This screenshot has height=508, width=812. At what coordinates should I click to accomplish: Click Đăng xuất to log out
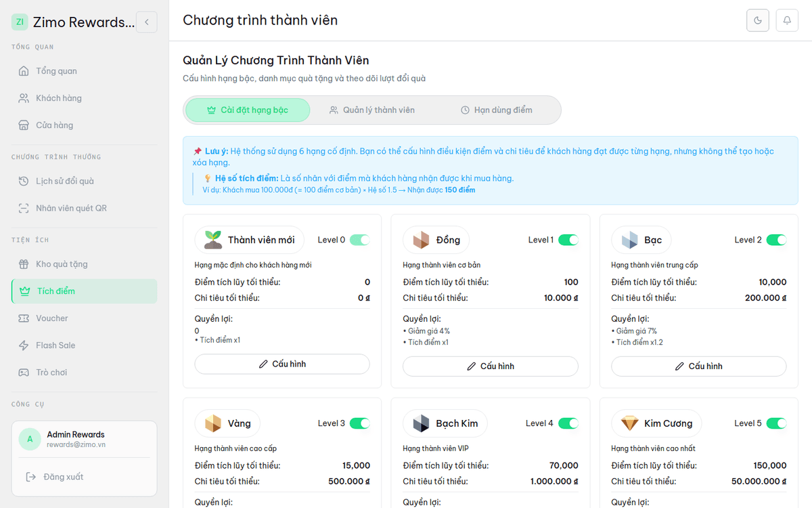[55, 477]
